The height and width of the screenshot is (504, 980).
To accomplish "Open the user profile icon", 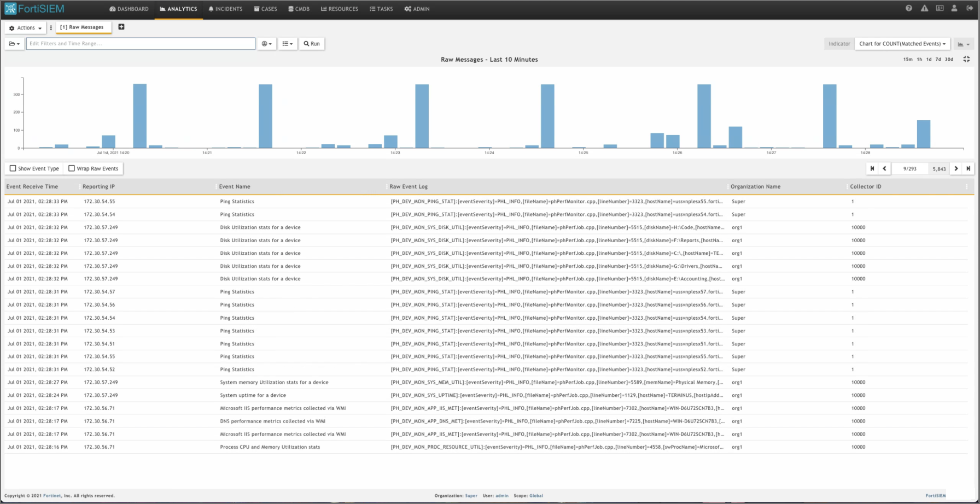I will pyautogui.click(x=954, y=8).
